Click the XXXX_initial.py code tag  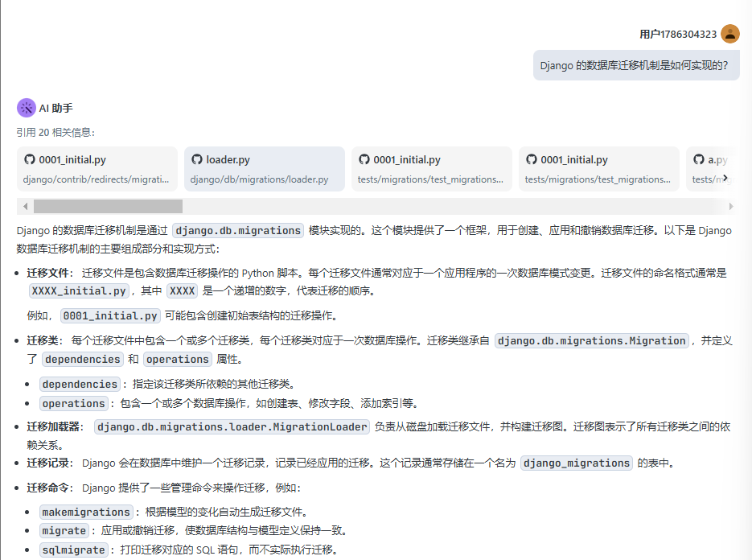79,290
